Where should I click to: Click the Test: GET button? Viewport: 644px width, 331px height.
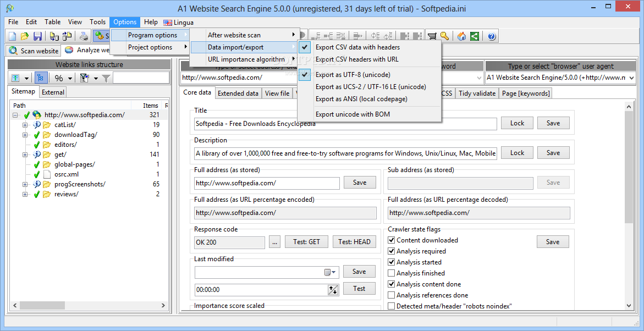pyautogui.click(x=306, y=242)
